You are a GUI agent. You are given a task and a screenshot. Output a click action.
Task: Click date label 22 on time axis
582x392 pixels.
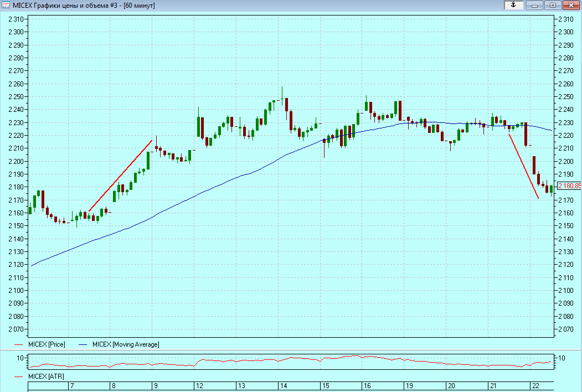click(535, 386)
